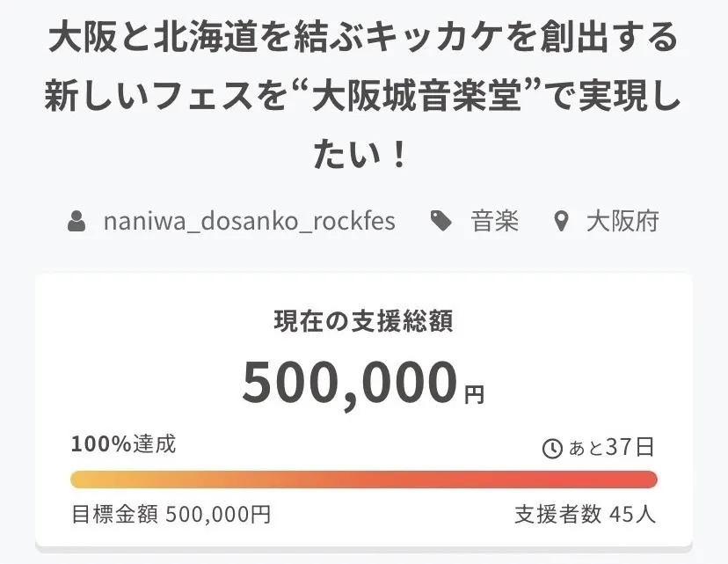Click the orange-red funding progress bar
Viewport: 728px width, 564px height.
tap(364, 480)
